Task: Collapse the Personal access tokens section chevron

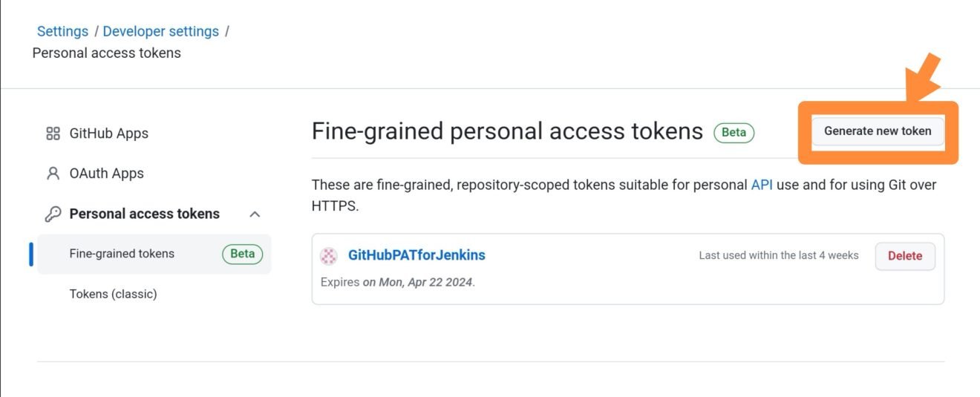Action: tap(255, 214)
